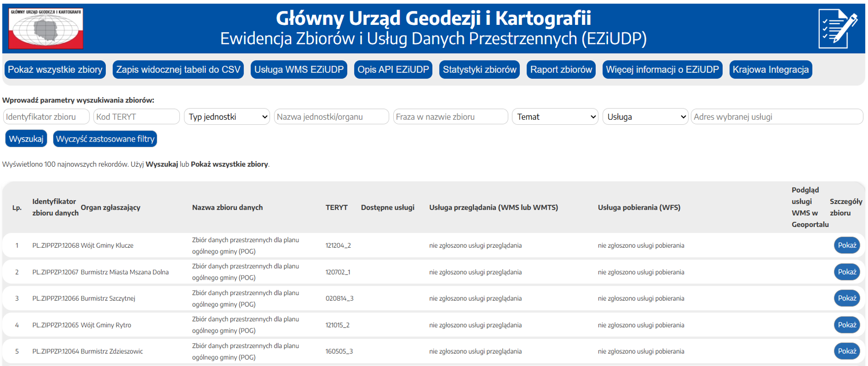Image resolution: width=868 pixels, height=366 pixels.
Task: Click the Wprowadź parametry wyszukiwania zbiorów label
Action: click(78, 100)
